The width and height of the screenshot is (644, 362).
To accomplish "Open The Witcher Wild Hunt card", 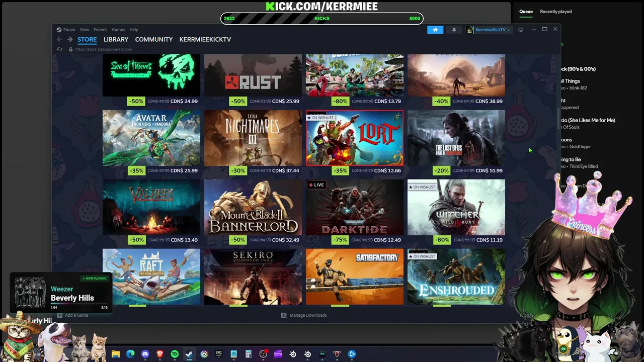I will tap(456, 208).
